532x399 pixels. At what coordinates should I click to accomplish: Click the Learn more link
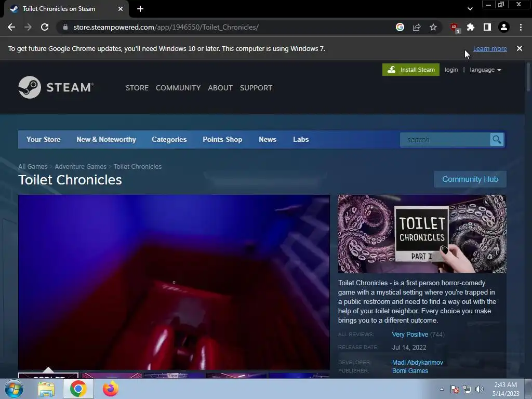click(490, 48)
